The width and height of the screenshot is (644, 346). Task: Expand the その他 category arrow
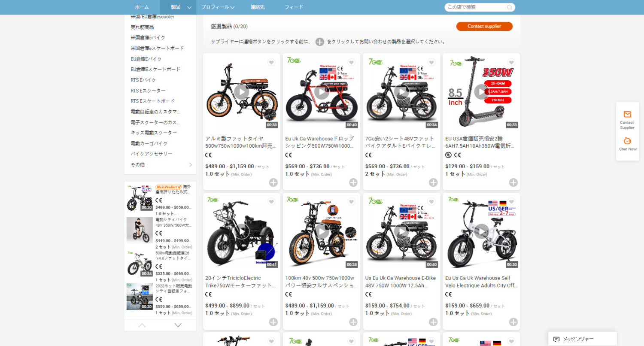pyautogui.click(x=191, y=165)
